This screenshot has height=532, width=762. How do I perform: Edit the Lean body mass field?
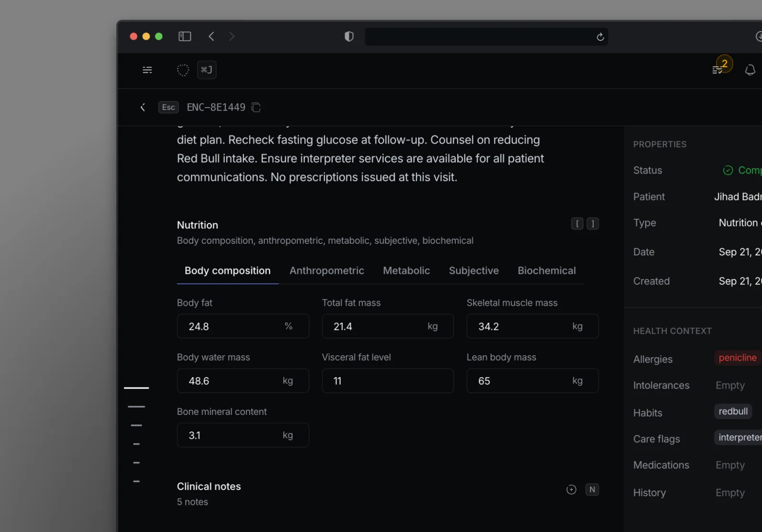pyautogui.click(x=532, y=381)
